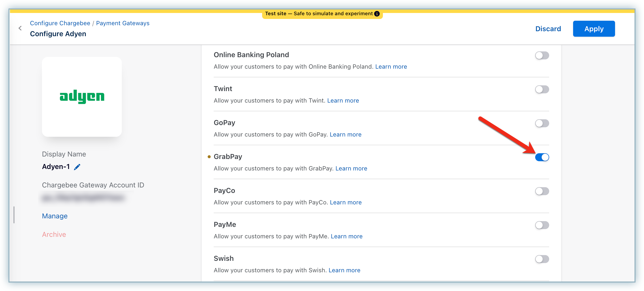Click the orange unsaved-change dot beside GrabPay
The image size is (644, 291).
point(209,157)
